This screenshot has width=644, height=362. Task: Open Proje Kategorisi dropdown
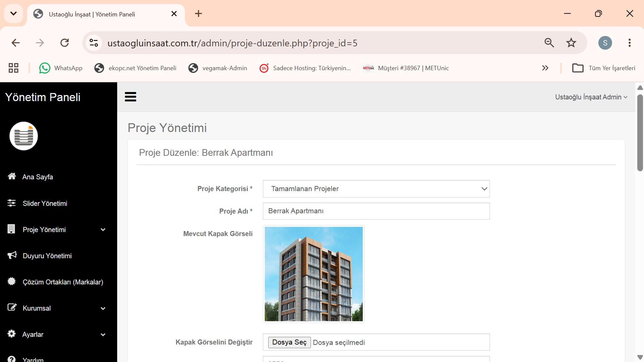click(x=376, y=189)
